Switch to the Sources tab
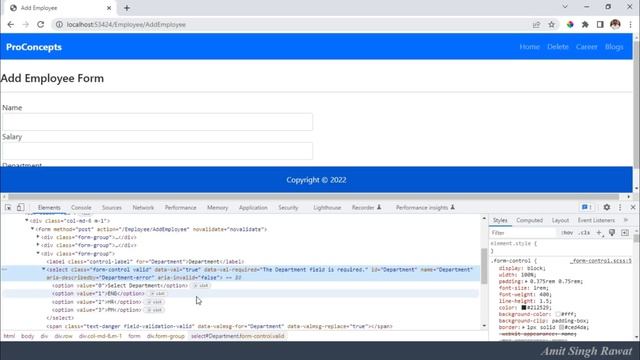 tap(112, 207)
